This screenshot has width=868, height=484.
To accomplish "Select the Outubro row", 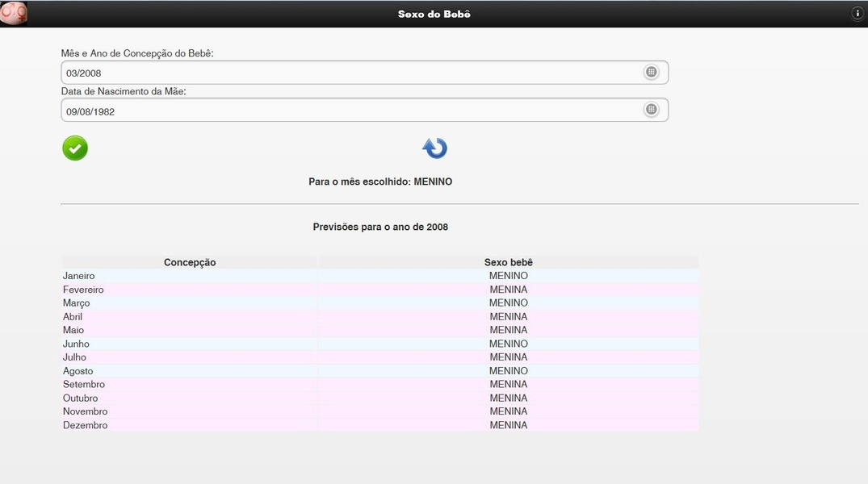I will (x=379, y=398).
